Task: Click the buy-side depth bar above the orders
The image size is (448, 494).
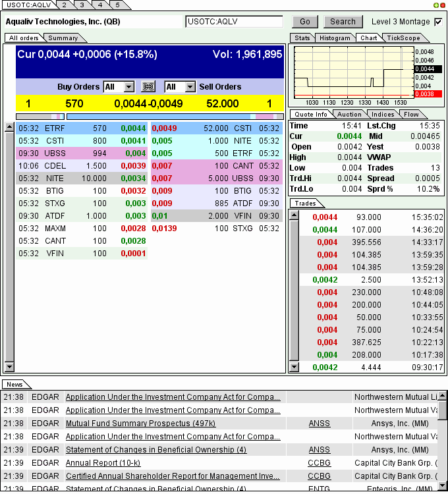Action: tap(40, 117)
